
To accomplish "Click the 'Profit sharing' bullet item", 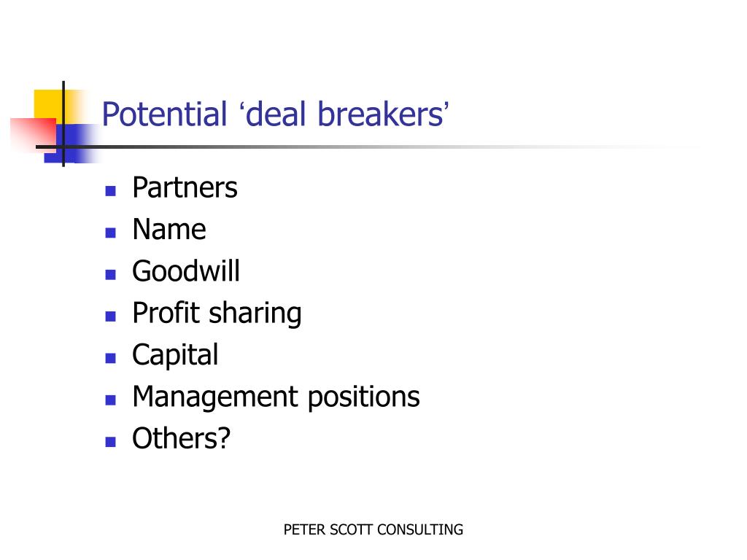I will click(217, 314).
